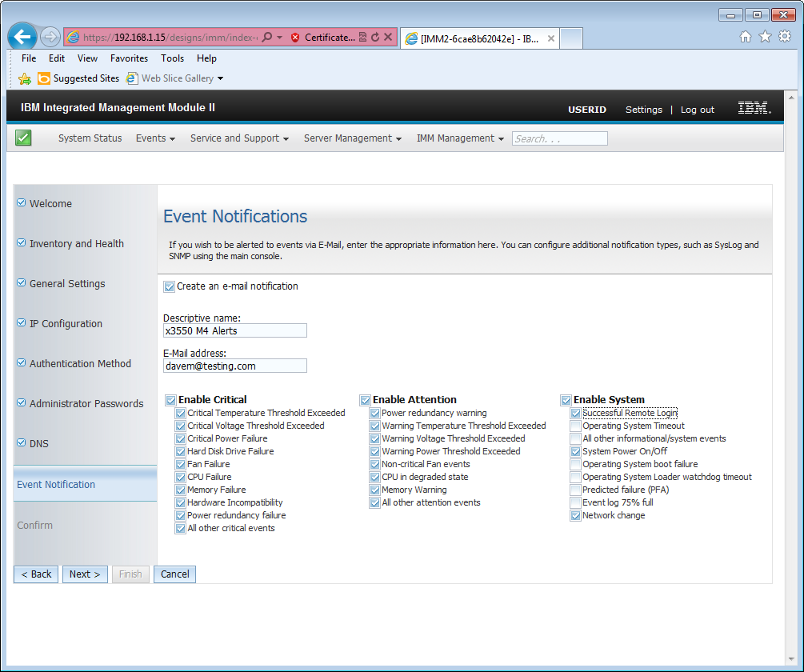This screenshot has height=672, width=804.
Task: Uncheck Hard Disk Drive Failure
Action: tap(180, 451)
